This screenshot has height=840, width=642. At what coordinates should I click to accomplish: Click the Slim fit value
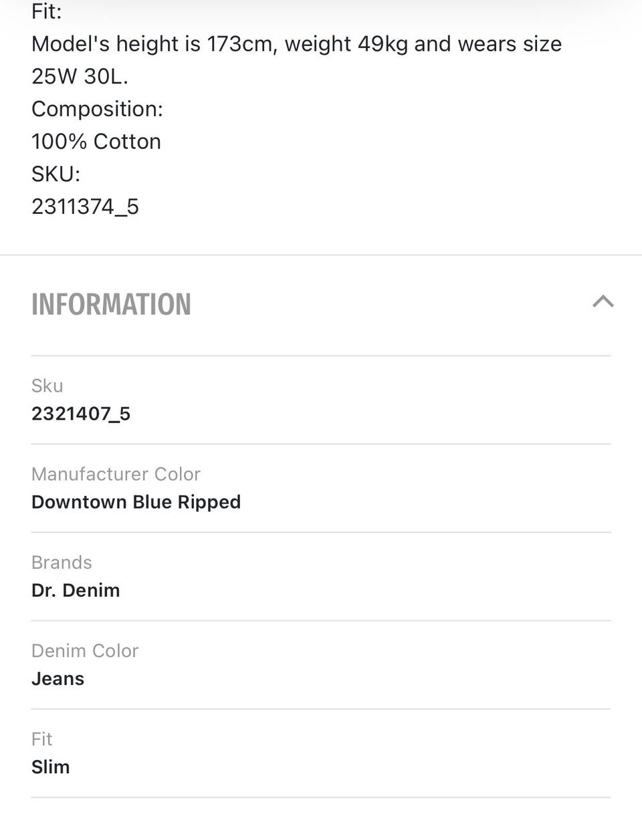point(50,766)
